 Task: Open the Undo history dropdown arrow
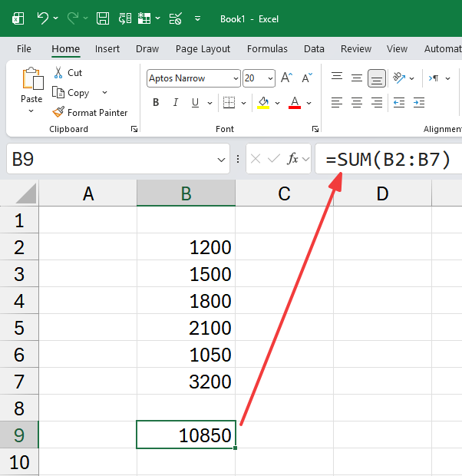[x=56, y=18]
